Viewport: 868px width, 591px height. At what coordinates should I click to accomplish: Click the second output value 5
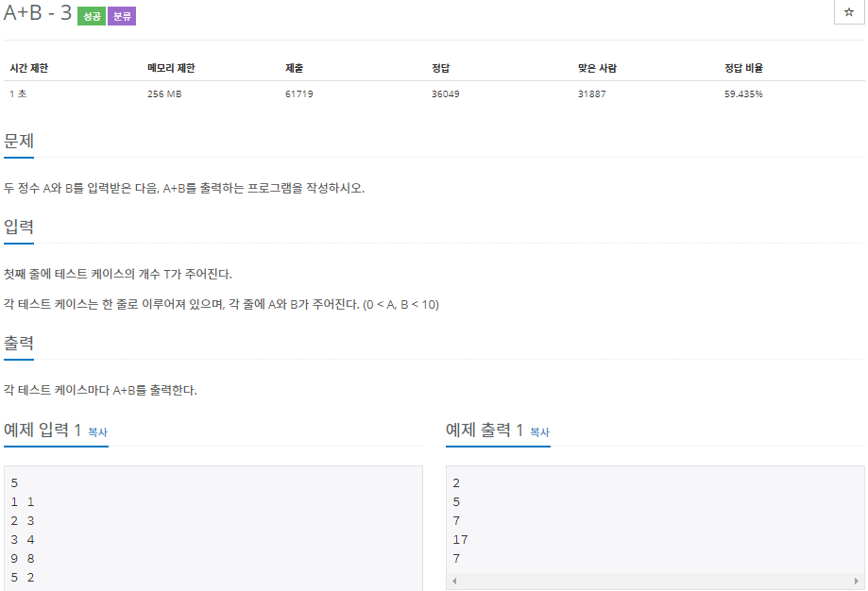coord(456,502)
